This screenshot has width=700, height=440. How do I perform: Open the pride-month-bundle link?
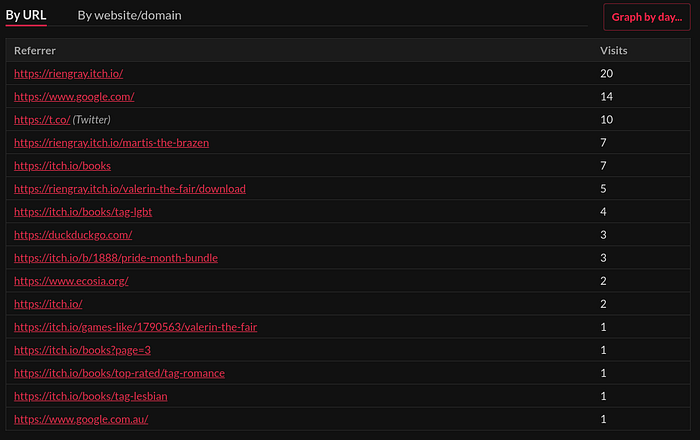pos(116,258)
